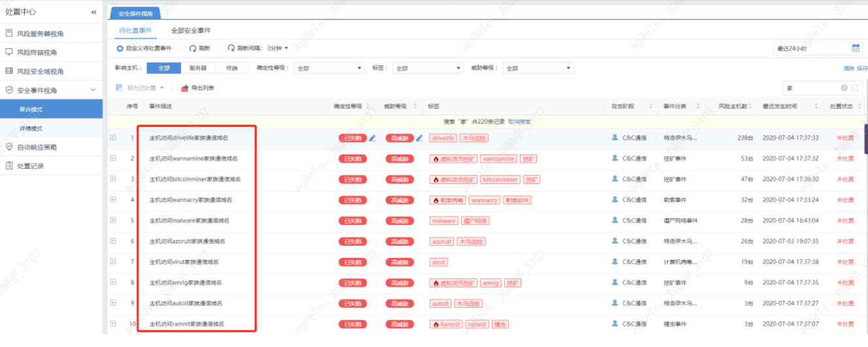Collapse the 处置中心 sidebar with double-chevron icon
Viewport: 868px width, 347px height.
(x=94, y=12)
